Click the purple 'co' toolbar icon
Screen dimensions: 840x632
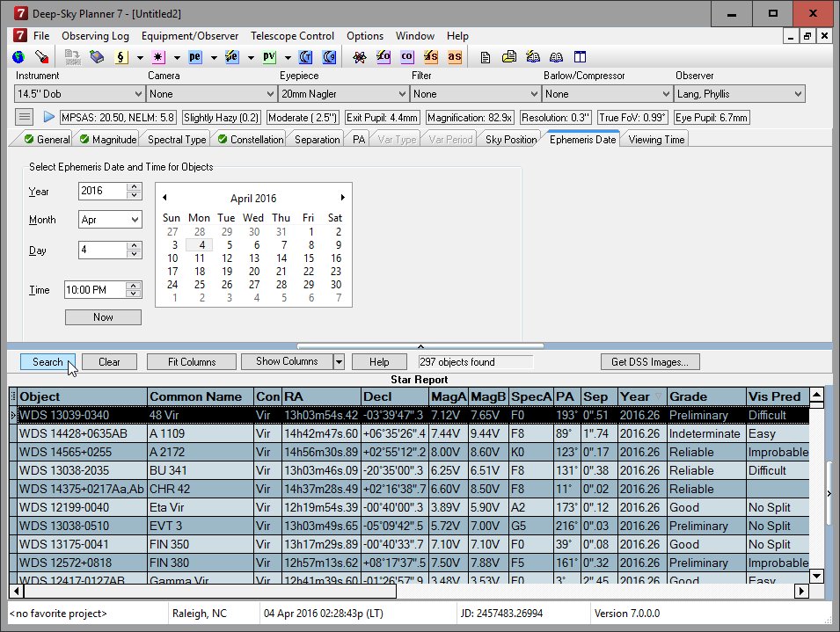(406, 57)
